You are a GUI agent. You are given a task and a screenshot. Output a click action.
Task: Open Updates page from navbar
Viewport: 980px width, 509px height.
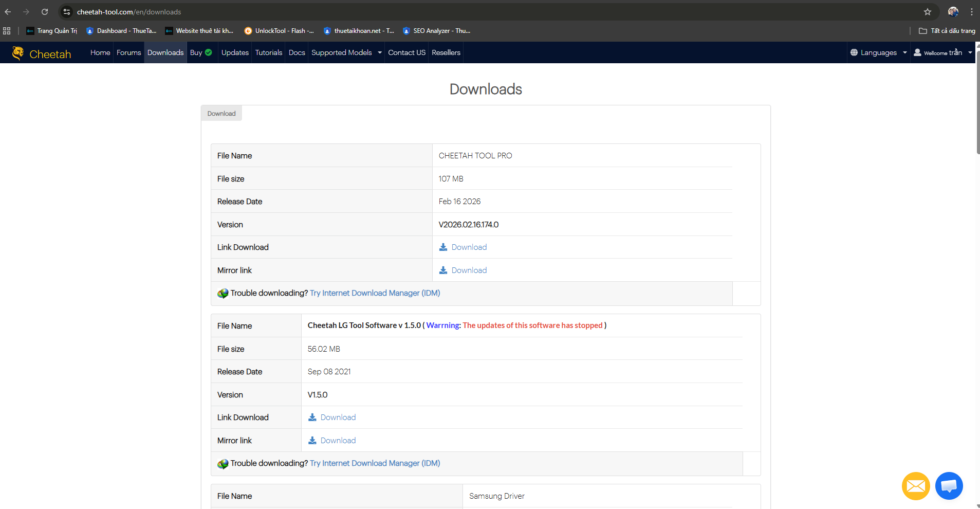[x=235, y=52]
